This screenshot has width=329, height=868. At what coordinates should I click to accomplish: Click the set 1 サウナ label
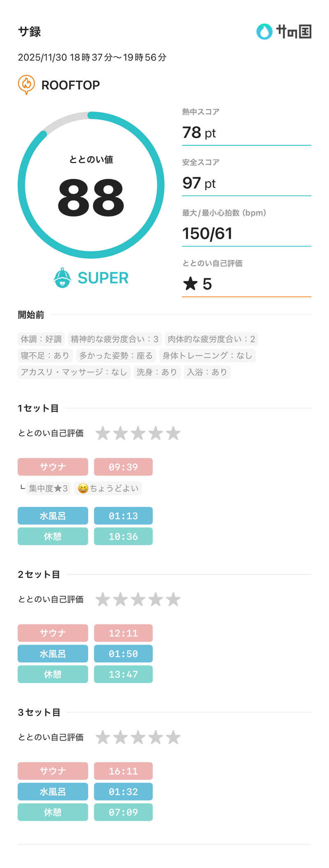[53, 467]
